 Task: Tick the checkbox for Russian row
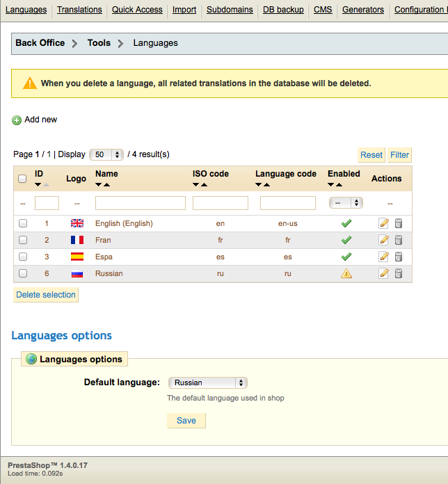pos(23,273)
